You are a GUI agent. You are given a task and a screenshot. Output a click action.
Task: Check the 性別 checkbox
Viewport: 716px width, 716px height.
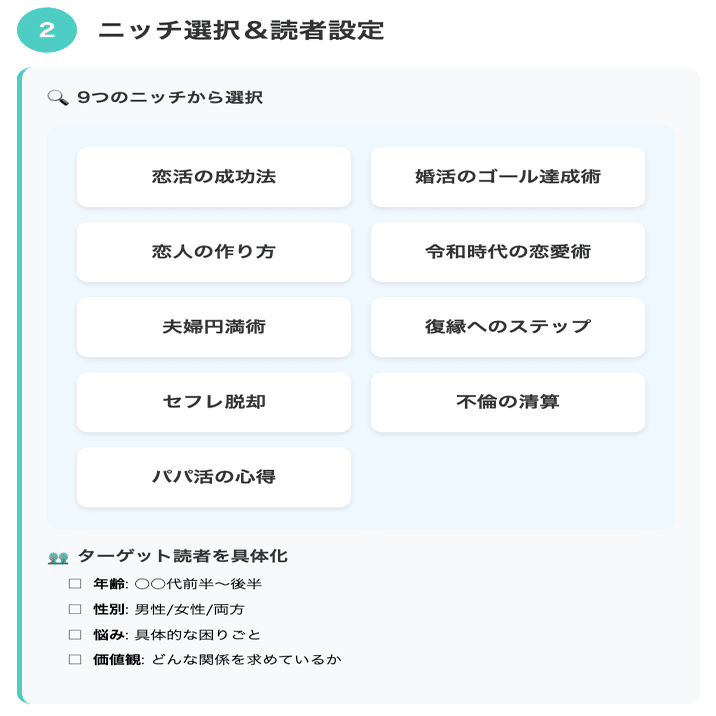pos(74,609)
